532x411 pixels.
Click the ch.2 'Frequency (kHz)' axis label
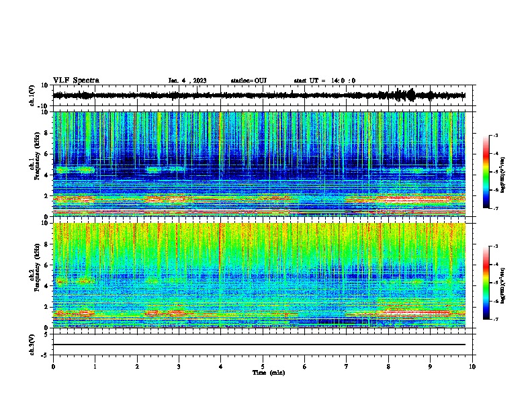click(37, 267)
